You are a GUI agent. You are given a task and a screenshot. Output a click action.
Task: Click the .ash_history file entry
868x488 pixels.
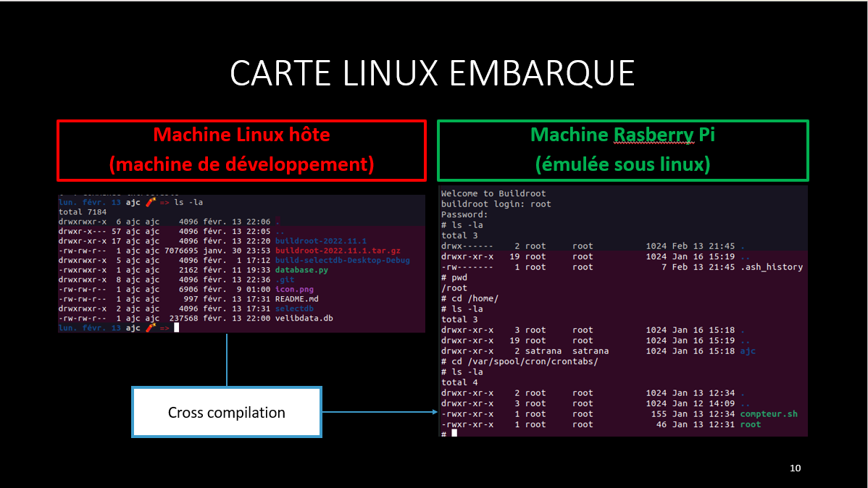pos(772,267)
